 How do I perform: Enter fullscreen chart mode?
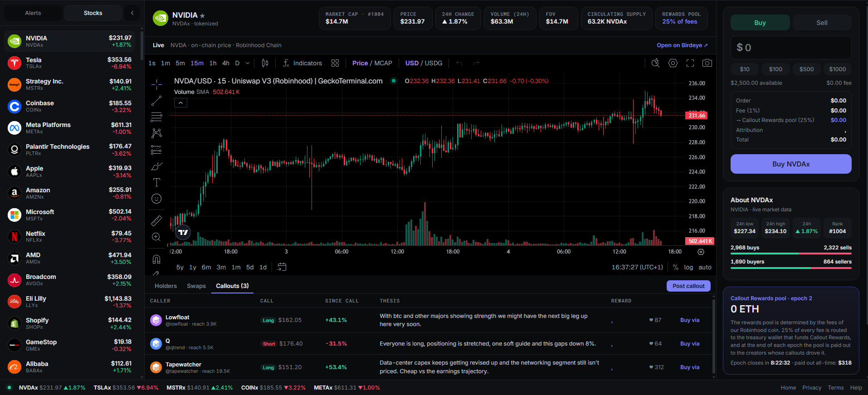click(x=690, y=63)
